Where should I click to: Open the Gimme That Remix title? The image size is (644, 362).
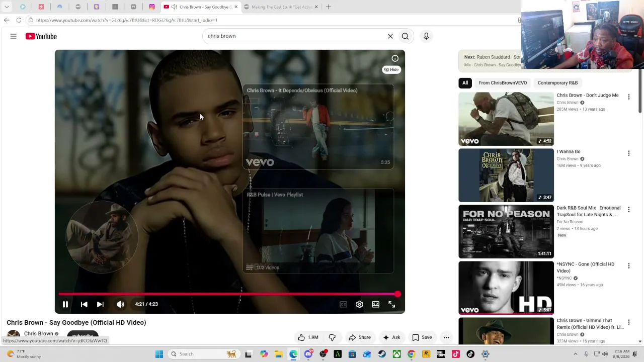pos(590,324)
